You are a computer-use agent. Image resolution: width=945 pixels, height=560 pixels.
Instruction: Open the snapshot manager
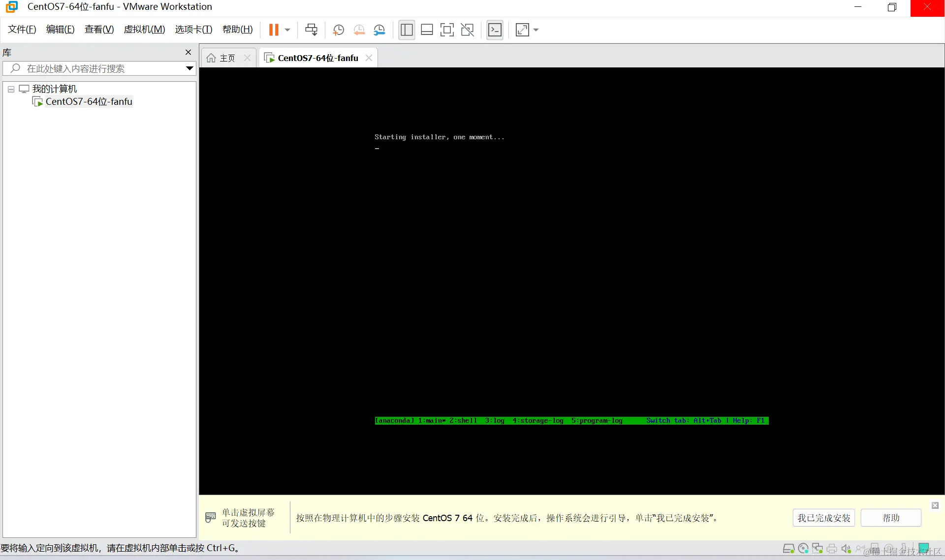coord(379,30)
